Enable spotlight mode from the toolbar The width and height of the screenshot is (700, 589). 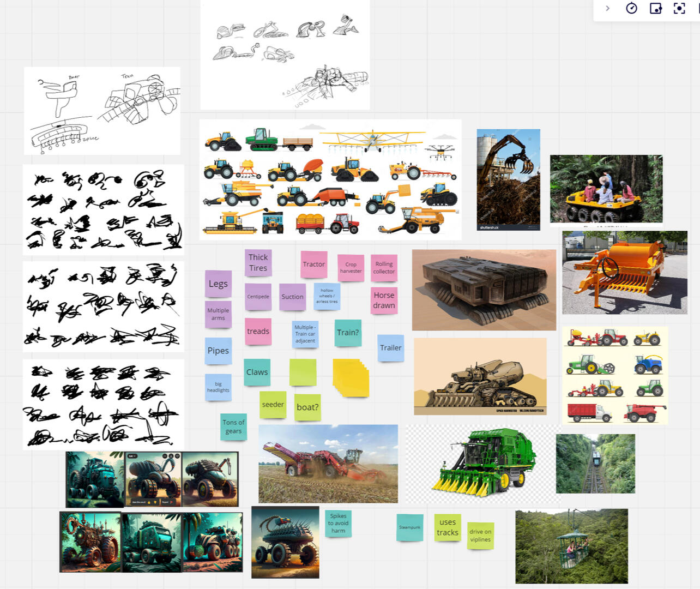(x=679, y=9)
